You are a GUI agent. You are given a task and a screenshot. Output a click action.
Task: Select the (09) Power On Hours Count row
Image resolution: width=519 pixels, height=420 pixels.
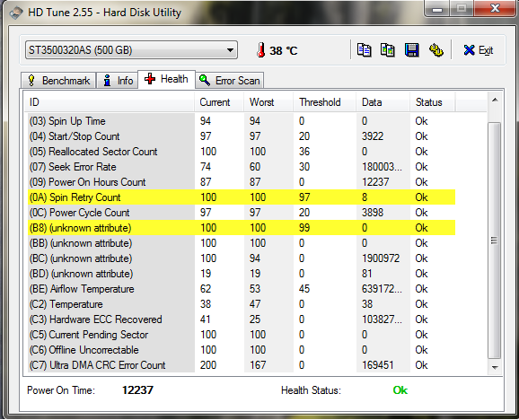click(x=242, y=182)
